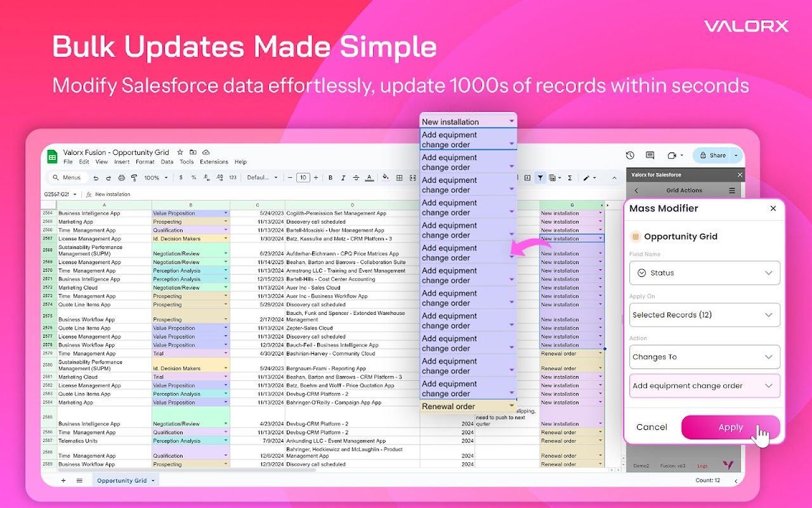Open the name box dropdown arrow
This screenshot has width=812, height=508.
(75, 194)
